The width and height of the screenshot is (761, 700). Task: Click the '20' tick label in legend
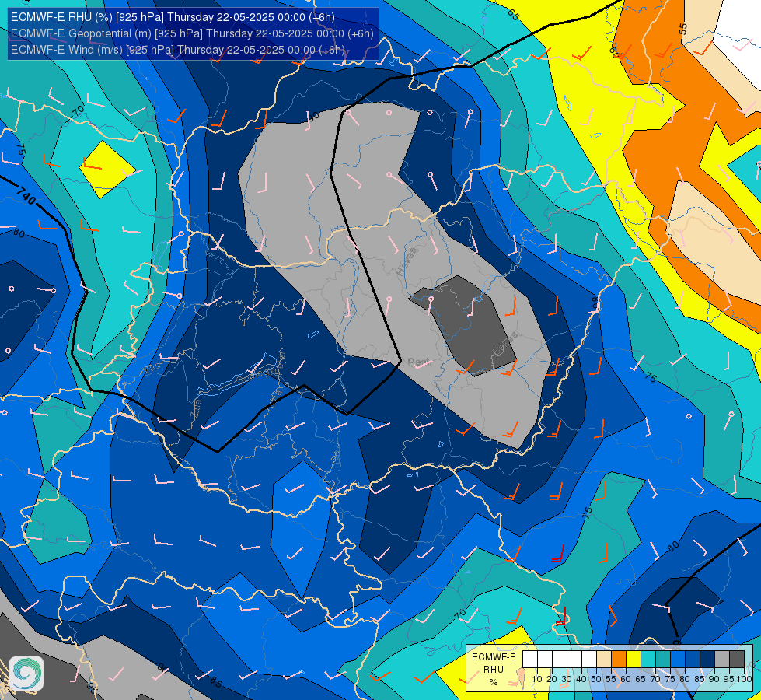tap(552, 679)
